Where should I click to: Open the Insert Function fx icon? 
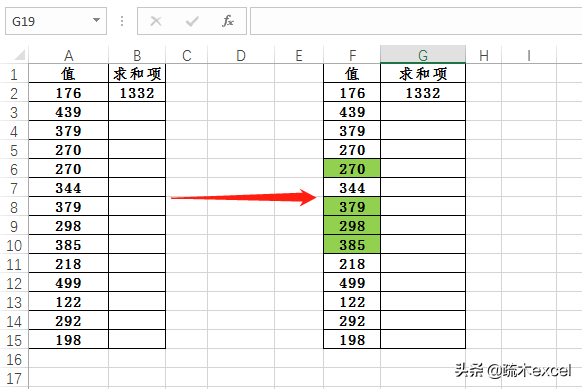point(228,21)
